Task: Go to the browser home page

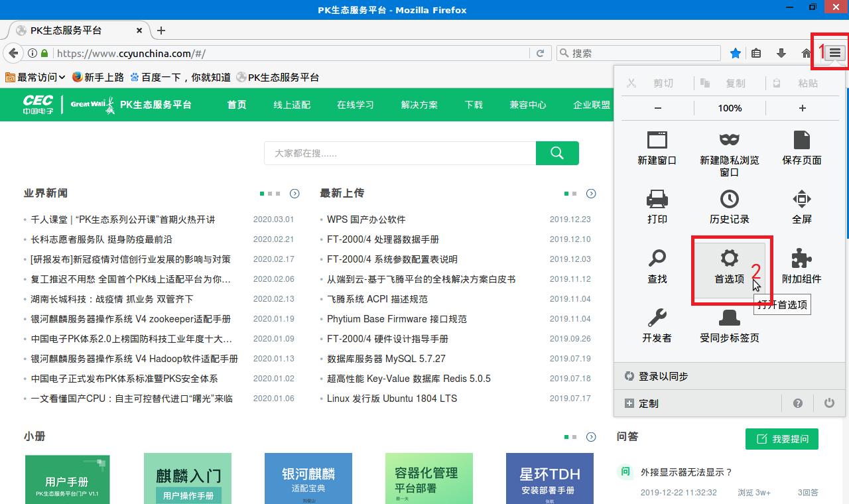Action: 805,52
